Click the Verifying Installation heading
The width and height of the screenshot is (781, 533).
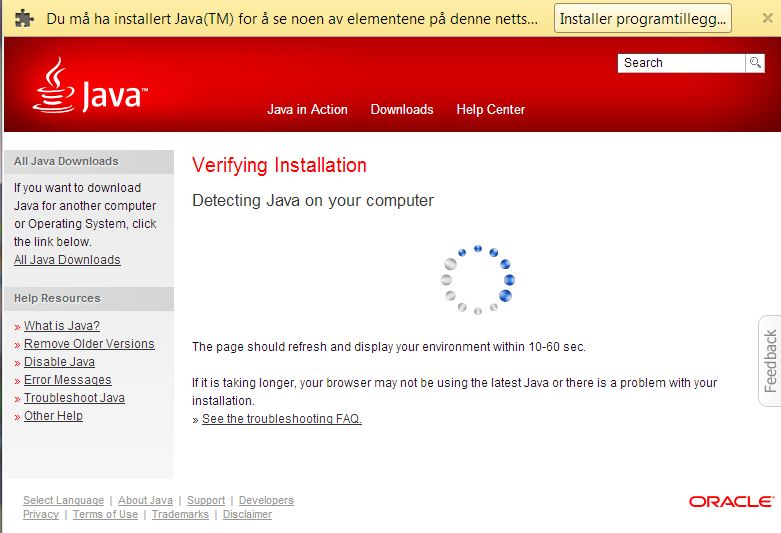pyautogui.click(x=279, y=165)
